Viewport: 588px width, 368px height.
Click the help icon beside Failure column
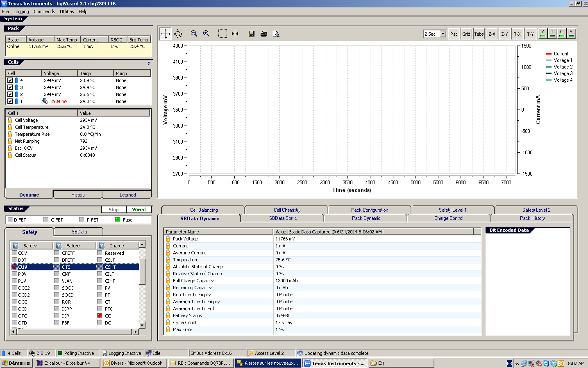click(59, 245)
